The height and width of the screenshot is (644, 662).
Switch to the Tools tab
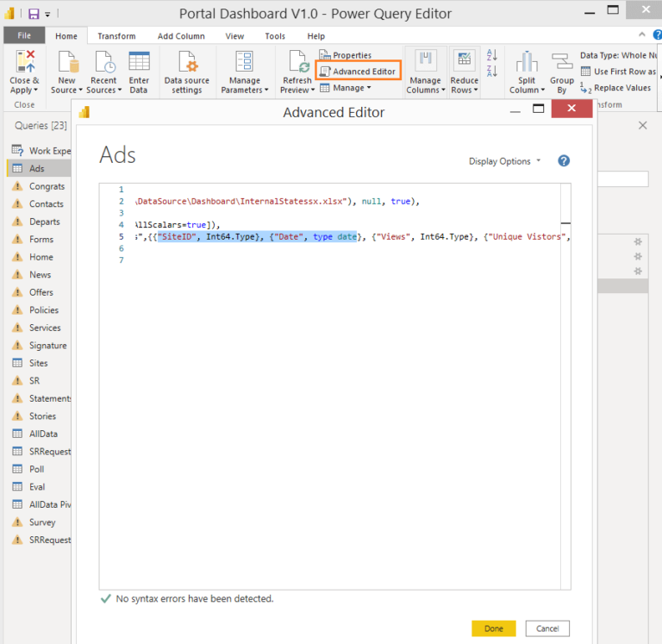point(275,36)
